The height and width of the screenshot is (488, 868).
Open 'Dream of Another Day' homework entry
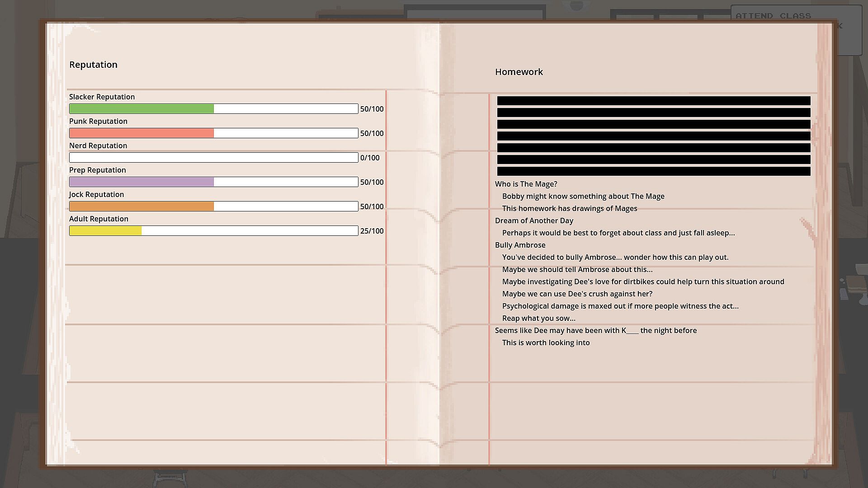click(x=534, y=221)
